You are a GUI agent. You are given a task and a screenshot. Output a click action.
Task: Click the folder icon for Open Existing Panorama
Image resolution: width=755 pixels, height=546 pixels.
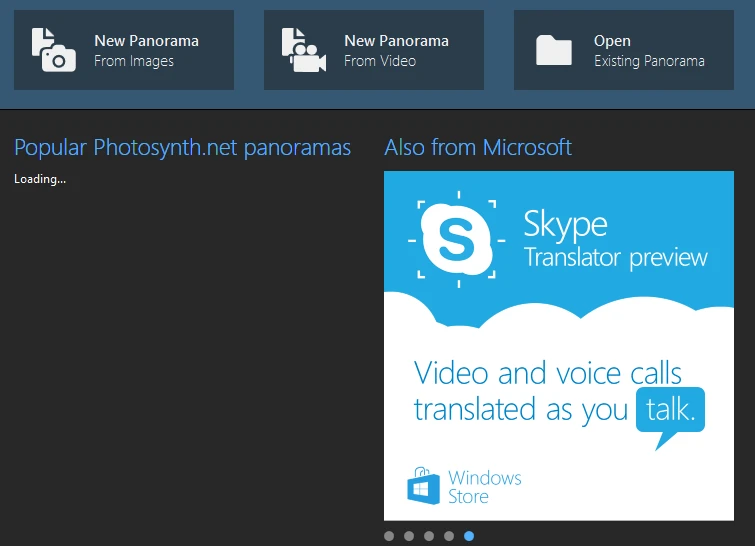click(x=554, y=50)
